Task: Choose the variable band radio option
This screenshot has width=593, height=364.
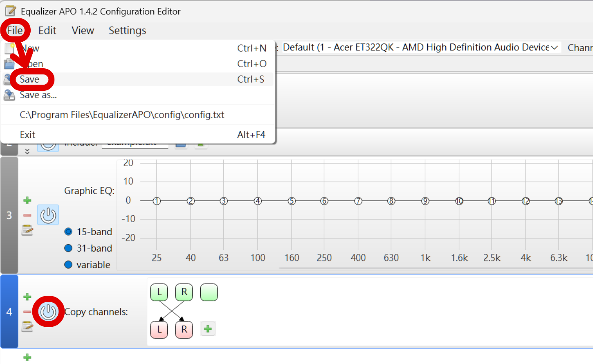Action: click(68, 265)
